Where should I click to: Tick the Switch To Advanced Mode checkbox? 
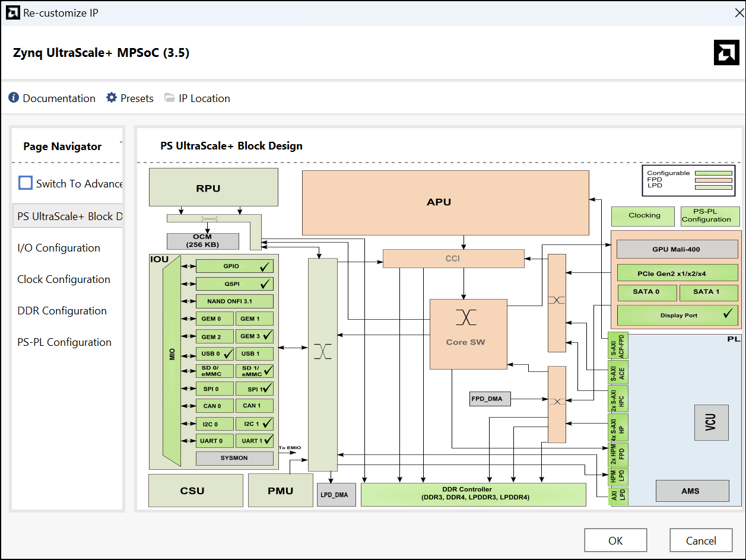(x=25, y=183)
